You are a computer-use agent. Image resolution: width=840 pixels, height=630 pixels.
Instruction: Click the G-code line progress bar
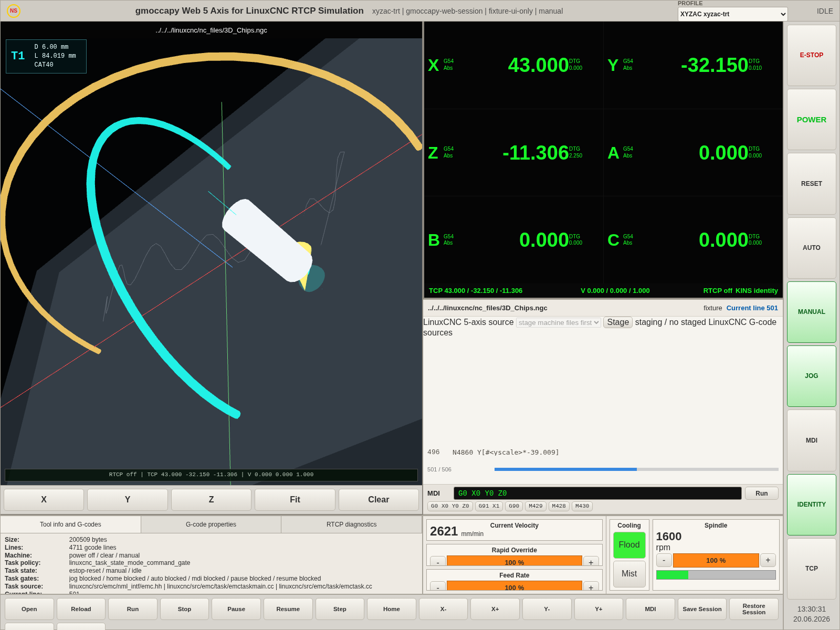(636, 469)
